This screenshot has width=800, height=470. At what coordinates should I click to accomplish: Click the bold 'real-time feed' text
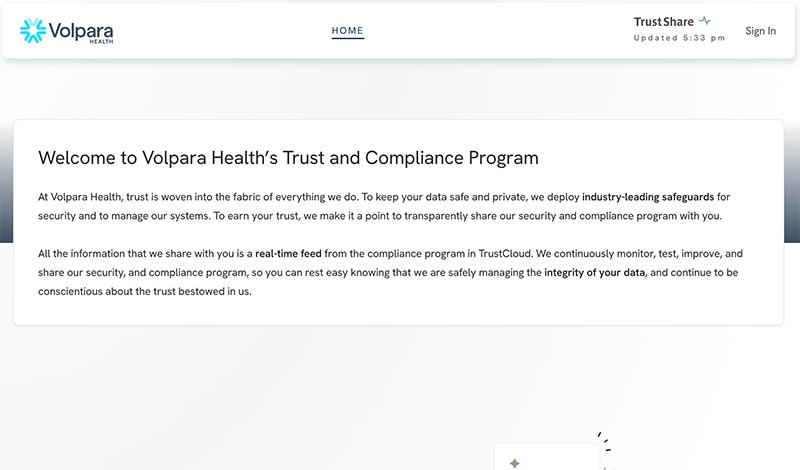(288, 254)
